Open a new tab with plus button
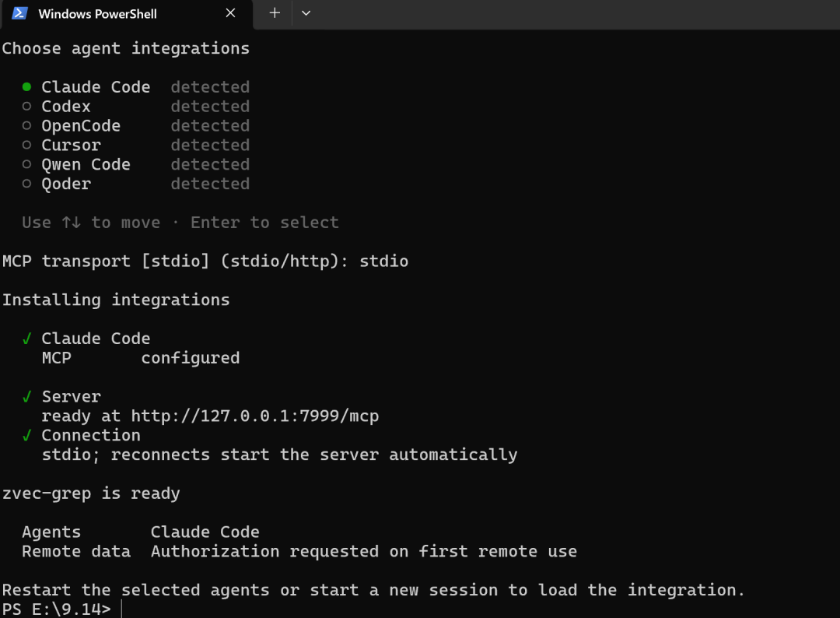This screenshot has width=840, height=618. (x=275, y=13)
